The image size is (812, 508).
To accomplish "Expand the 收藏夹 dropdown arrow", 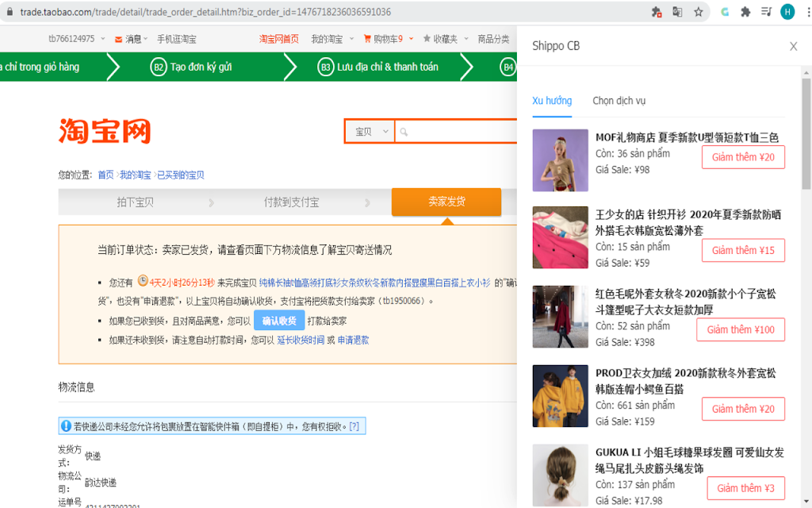I will click(x=466, y=38).
